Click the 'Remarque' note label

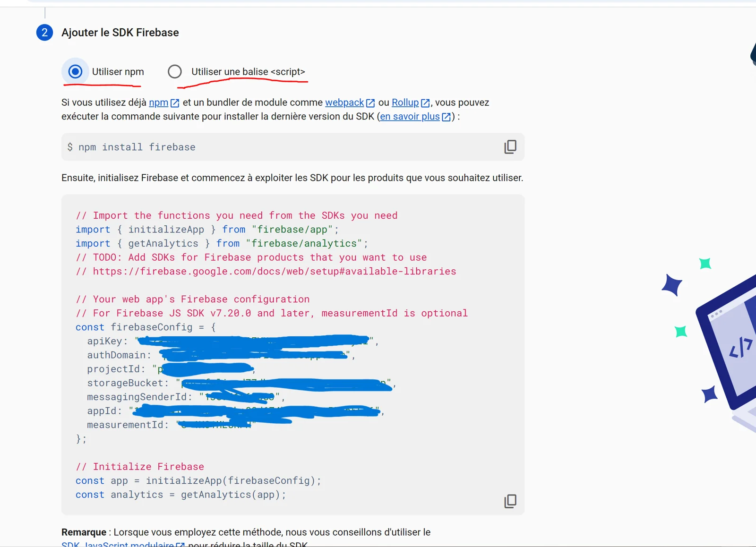pyautogui.click(x=84, y=532)
